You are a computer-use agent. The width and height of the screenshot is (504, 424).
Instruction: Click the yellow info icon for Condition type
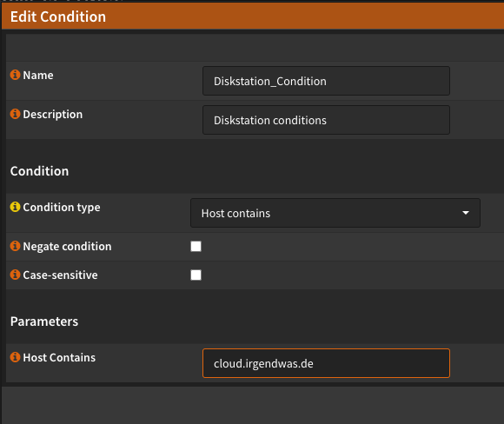click(15, 207)
